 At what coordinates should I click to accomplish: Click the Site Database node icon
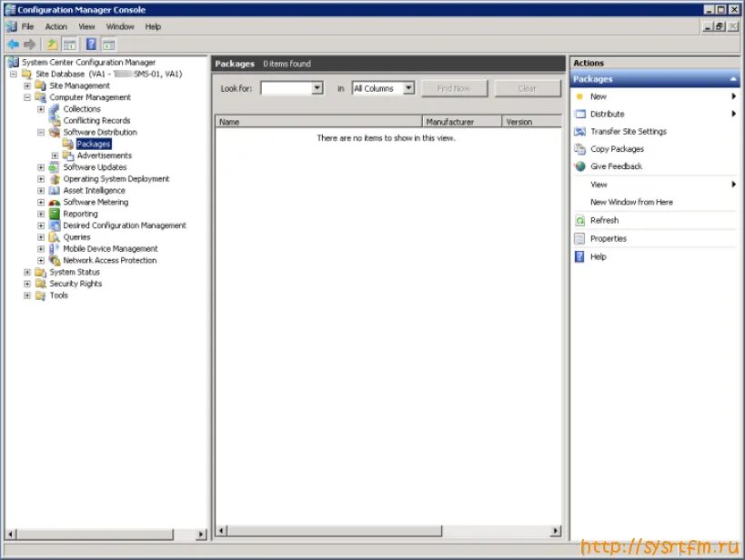coord(27,74)
